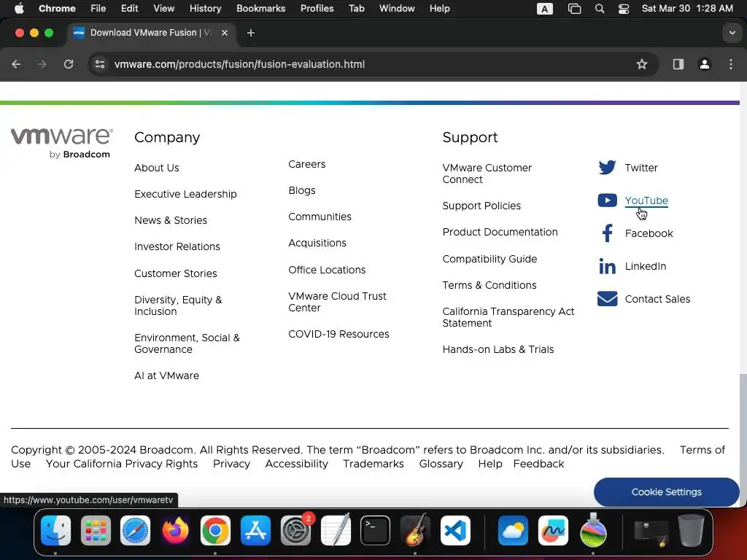Launch Firefox from the Dock
The width and height of the screenshot is (747, 560).
click(x=175, y=531)
